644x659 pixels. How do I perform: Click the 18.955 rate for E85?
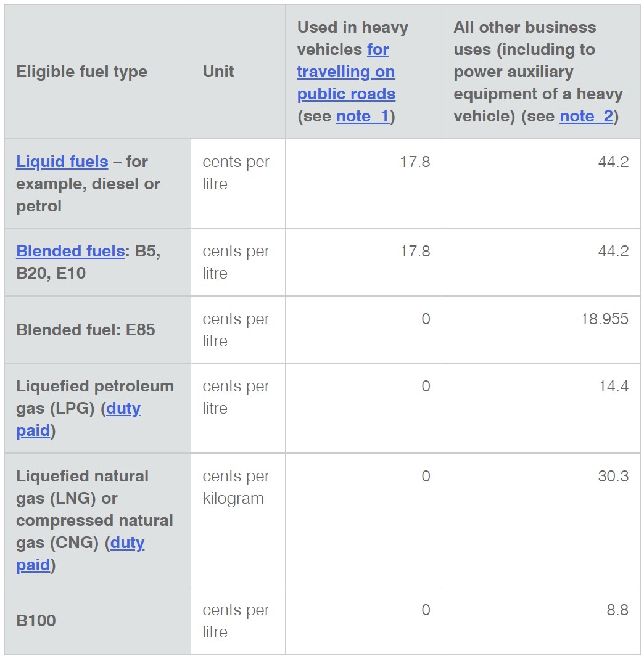pos(605,319)
